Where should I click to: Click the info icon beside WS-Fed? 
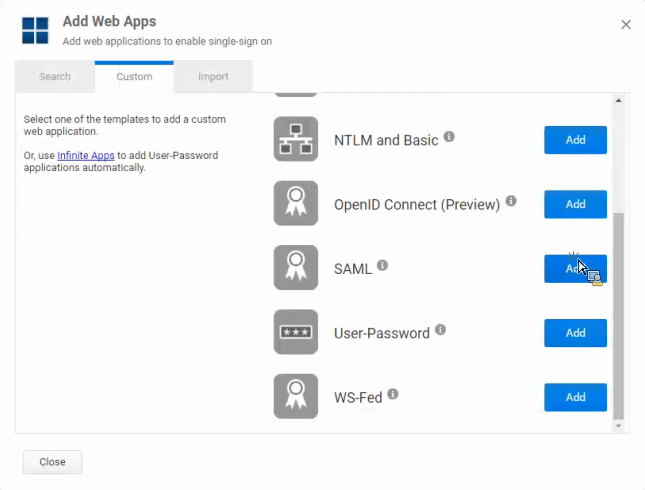393,394
